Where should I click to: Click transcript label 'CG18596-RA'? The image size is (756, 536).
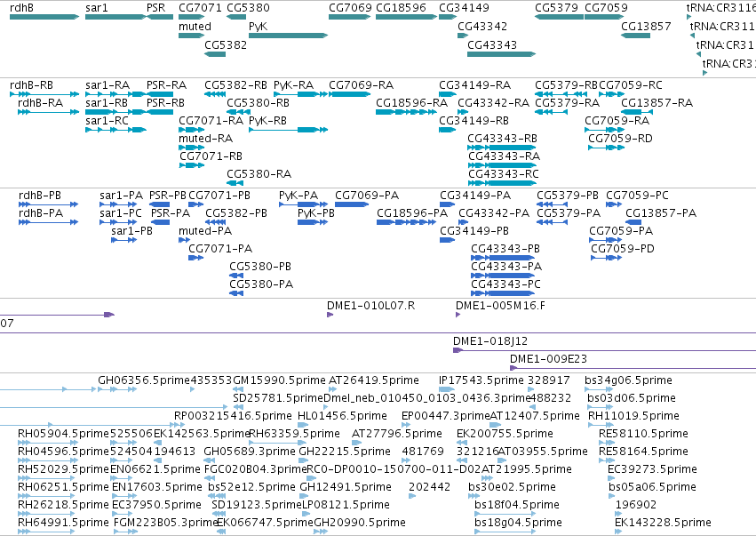[411, 103]
